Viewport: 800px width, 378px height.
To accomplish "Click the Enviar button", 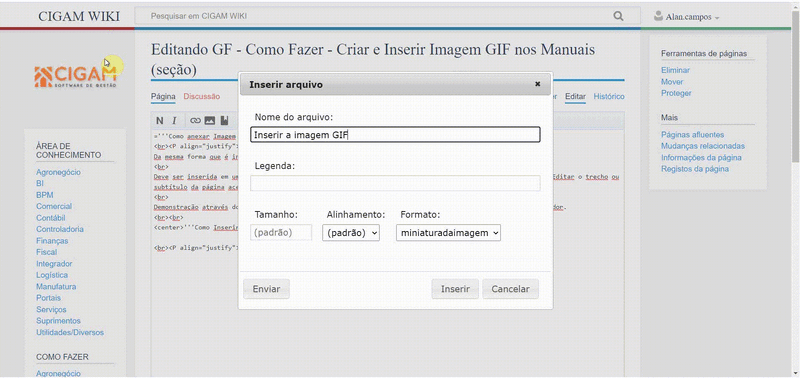I will 266,289.
